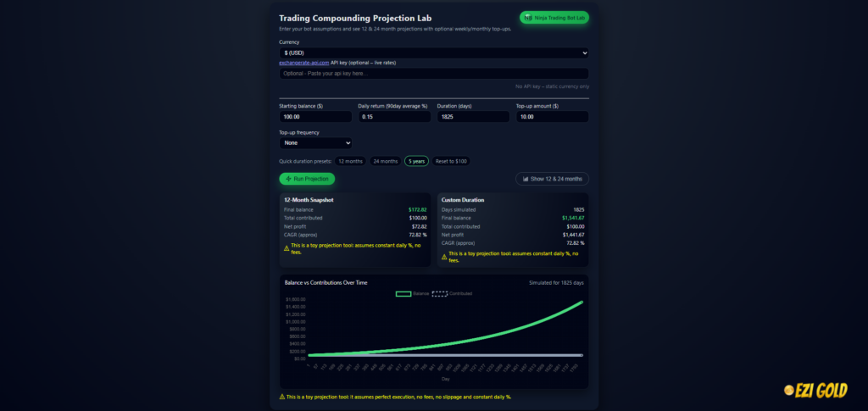
Task: Click the Duration (days) input field
Action: pos(473,117)
